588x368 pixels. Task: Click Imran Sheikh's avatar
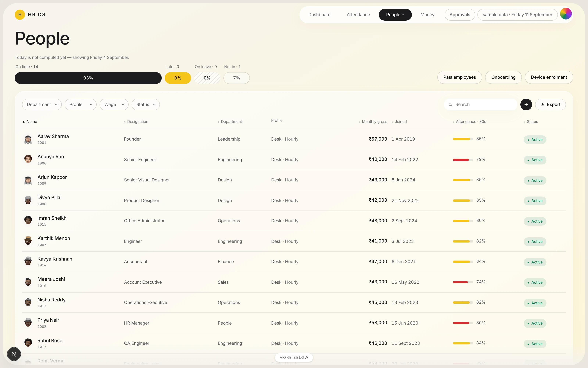28,220
